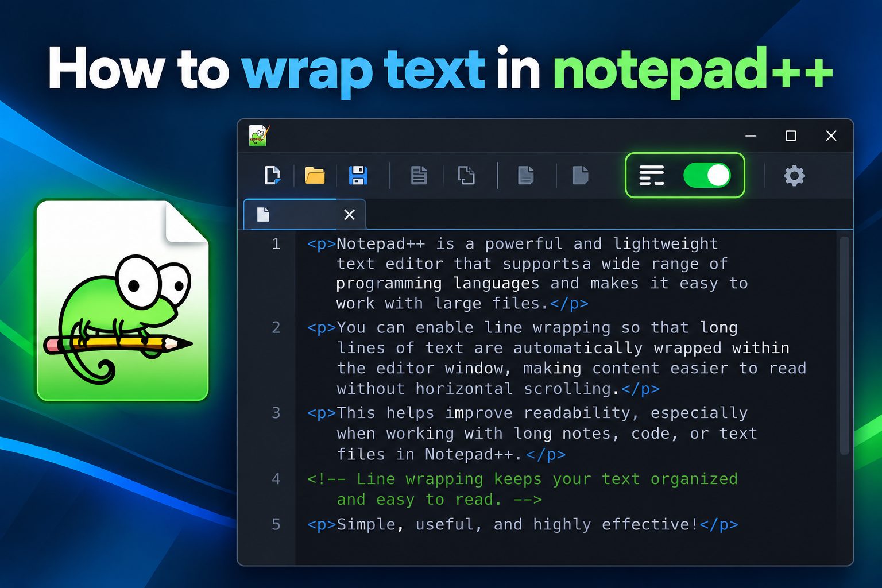The width and height of the screenshot is (882, 588).
Task: Turn off the green word wrap switch
Action: point(707,175)
